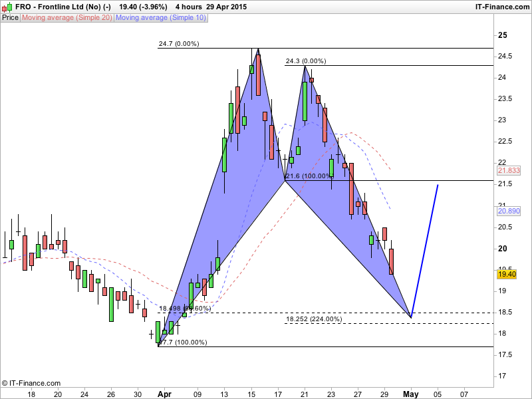This screenshot has width=532, height=399.
Task: Click the date 29 on the time axis
Action: pyautogui.click(x=384, y=394)
